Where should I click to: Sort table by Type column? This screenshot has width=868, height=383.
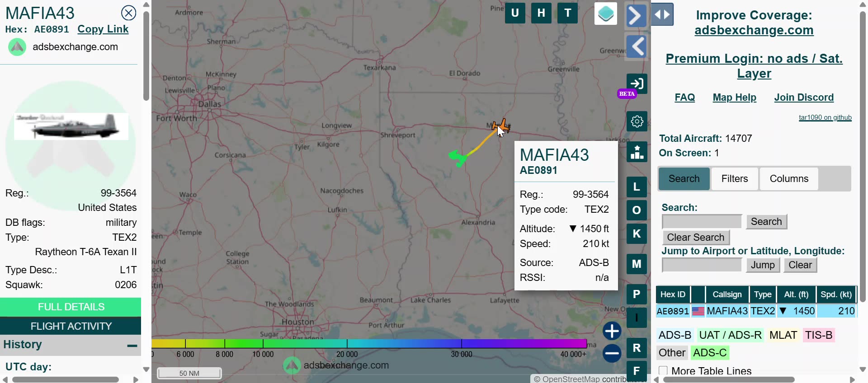[x=763, y=294]
